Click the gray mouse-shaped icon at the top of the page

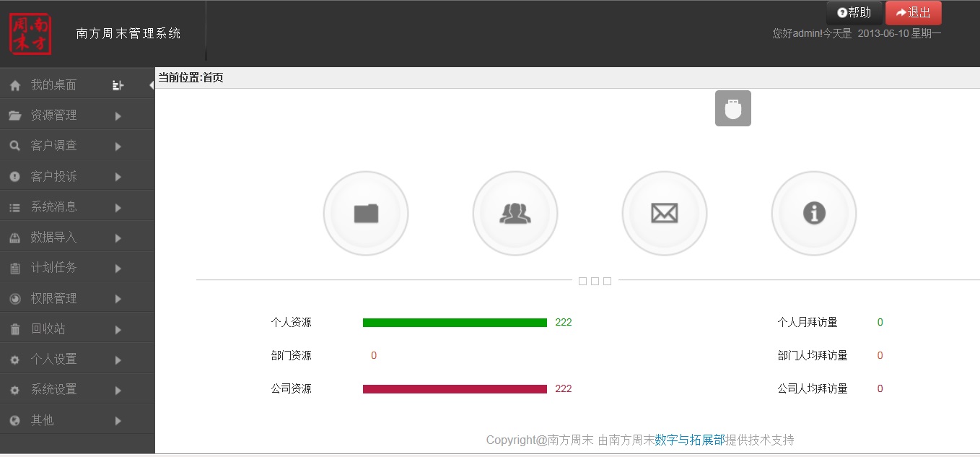[x=733, y=108]
